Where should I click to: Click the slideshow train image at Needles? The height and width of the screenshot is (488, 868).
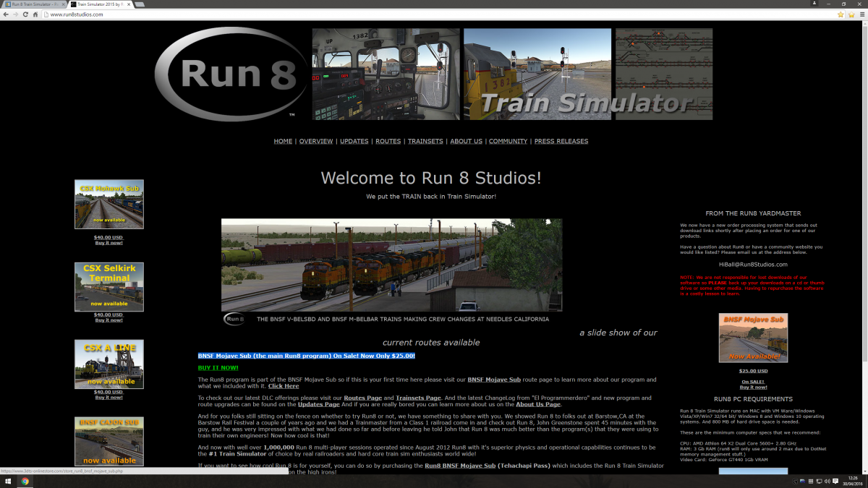click(391, 265)
